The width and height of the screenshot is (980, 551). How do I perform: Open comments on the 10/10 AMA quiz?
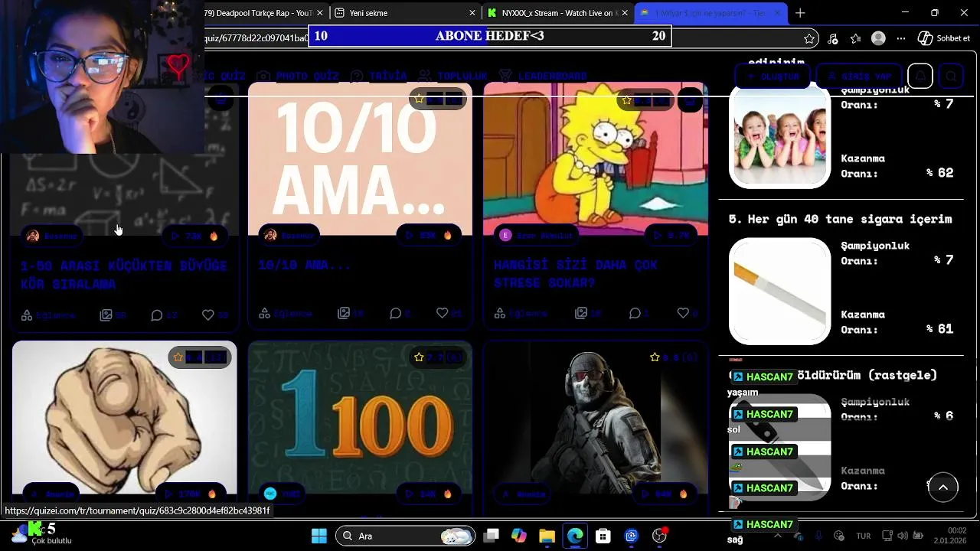coord(395,313)
